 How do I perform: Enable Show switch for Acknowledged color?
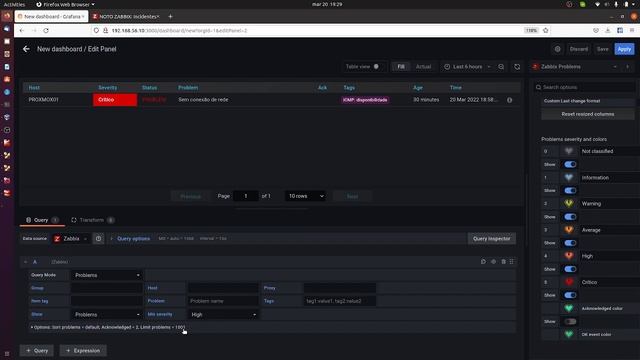[x=570, y=322]
